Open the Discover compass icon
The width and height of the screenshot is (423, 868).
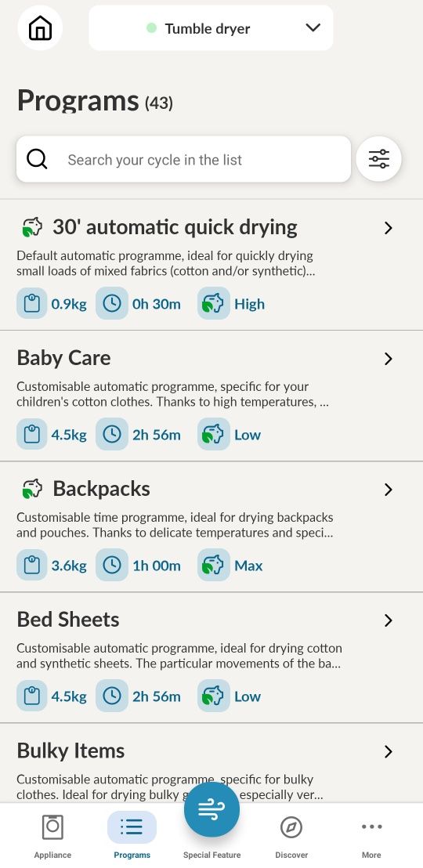coord(291,827)
